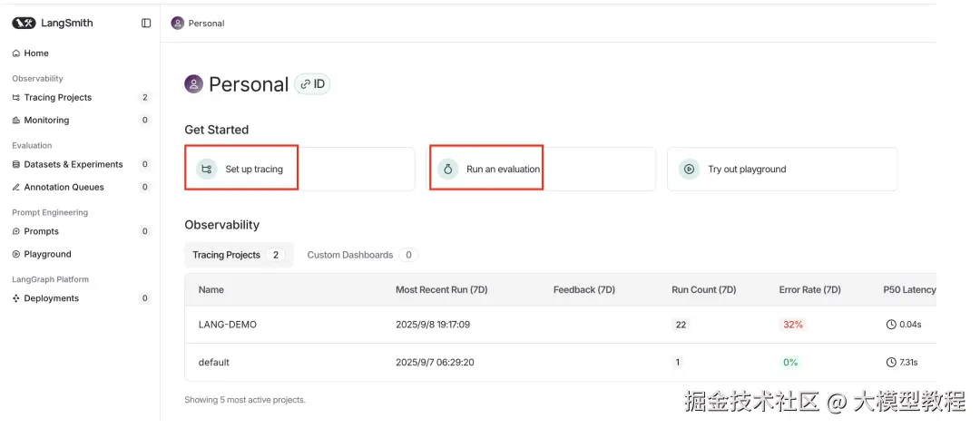Click the 2025/9/7 06:29:20 timestamp
Viewport: 980px width, 428px height.
tap(435, 363)
